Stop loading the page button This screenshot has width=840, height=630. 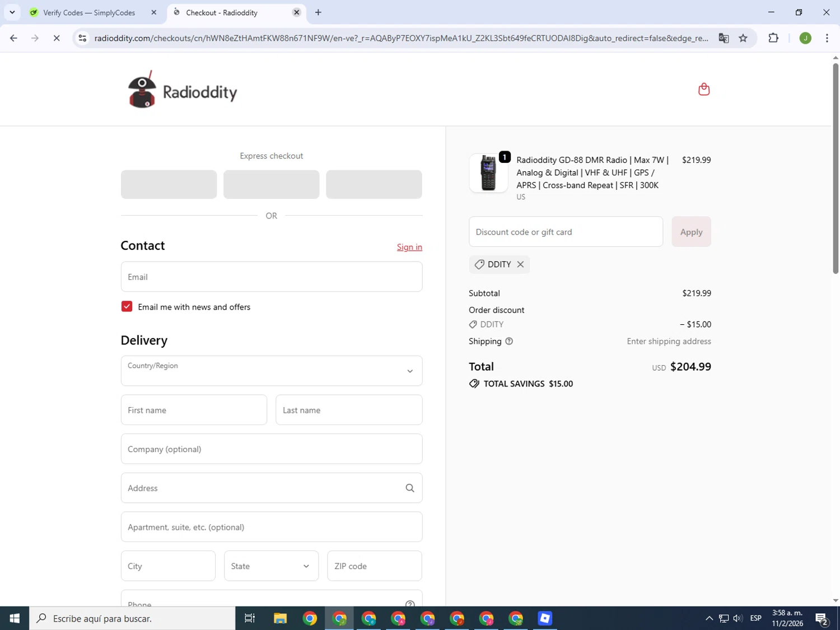(57, 38)
